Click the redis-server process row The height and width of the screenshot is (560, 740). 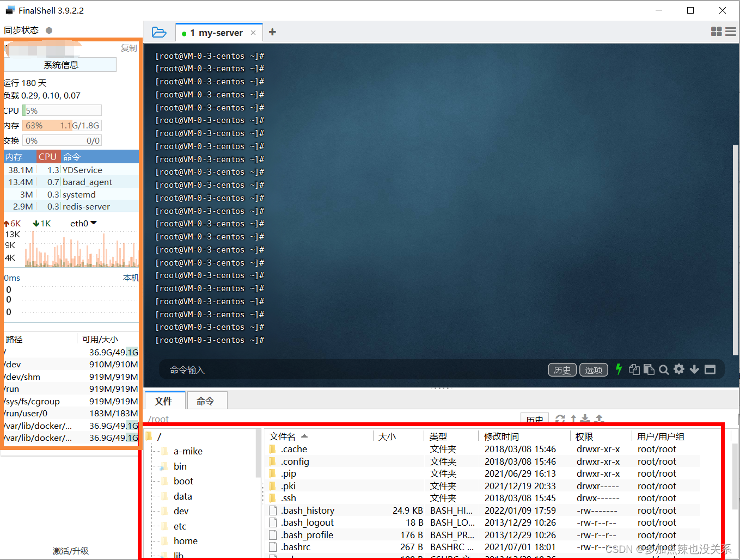(71, 206)
